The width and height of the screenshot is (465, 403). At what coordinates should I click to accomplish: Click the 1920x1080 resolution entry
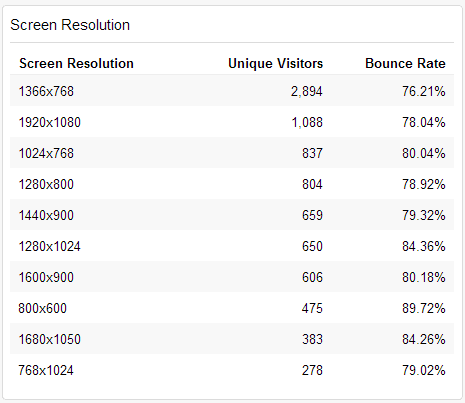[50, 122]
